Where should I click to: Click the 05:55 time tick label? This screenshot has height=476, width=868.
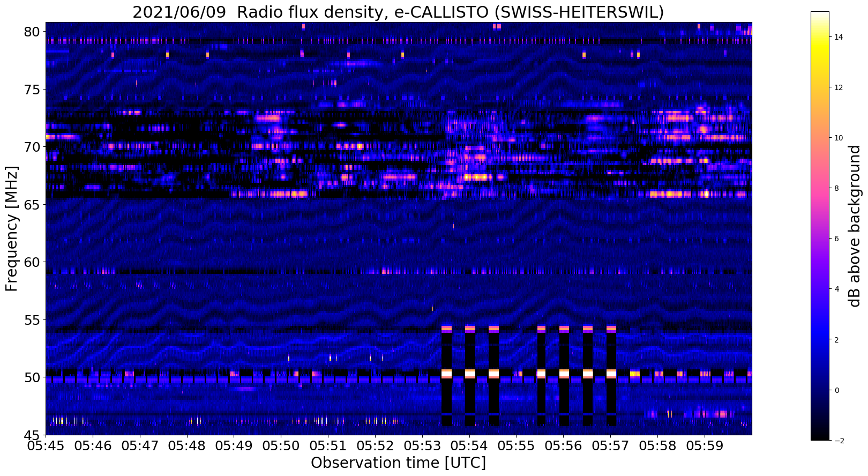click(517, 446)
